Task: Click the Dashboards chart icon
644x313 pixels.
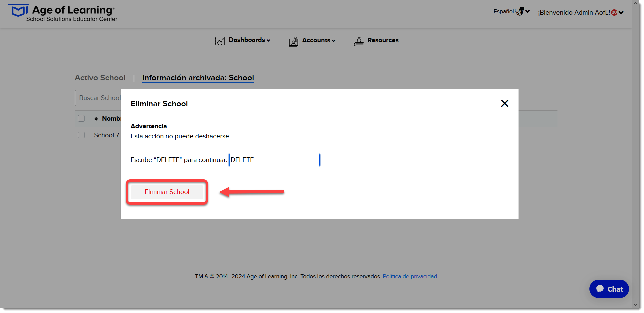Action: [x=220, y=41]
